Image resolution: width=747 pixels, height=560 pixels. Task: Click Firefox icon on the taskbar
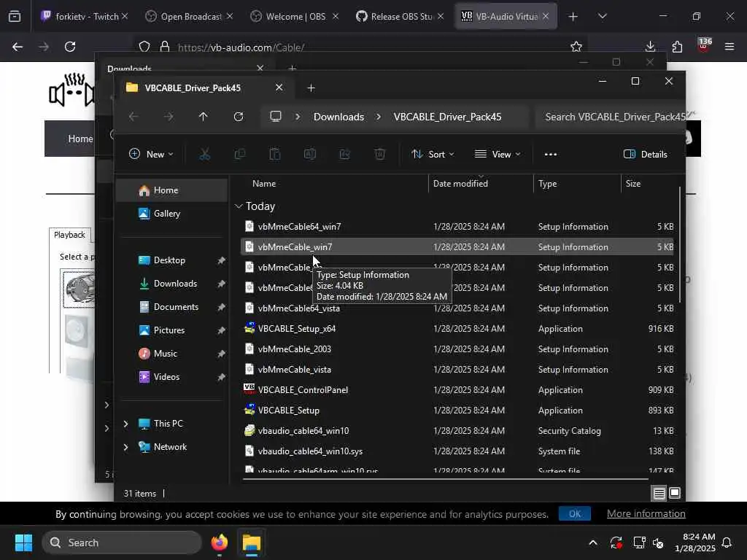point(220,542)
